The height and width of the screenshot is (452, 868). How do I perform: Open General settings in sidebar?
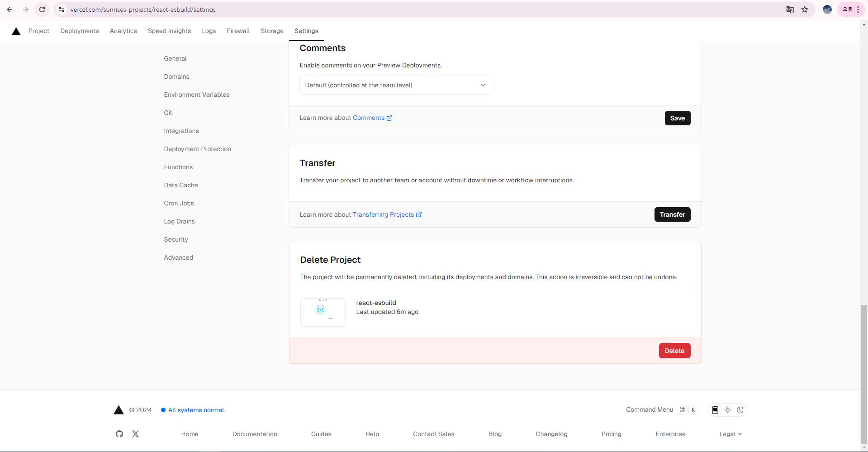point(175,58)
